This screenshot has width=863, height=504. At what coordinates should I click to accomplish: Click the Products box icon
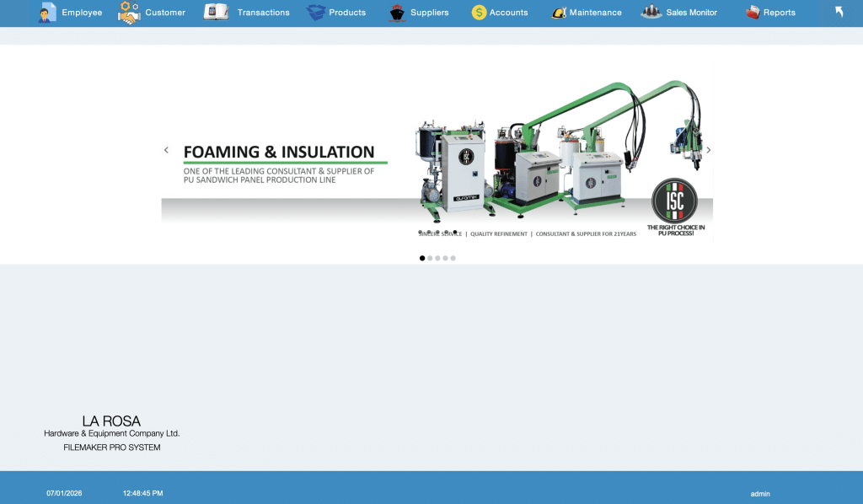[x=316, y=13]
